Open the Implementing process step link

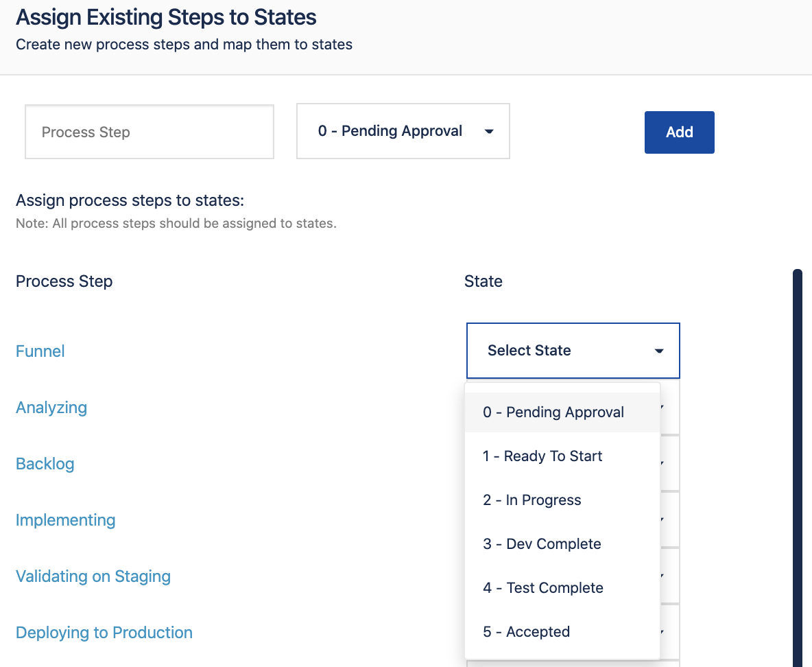[x=66, y=520]
